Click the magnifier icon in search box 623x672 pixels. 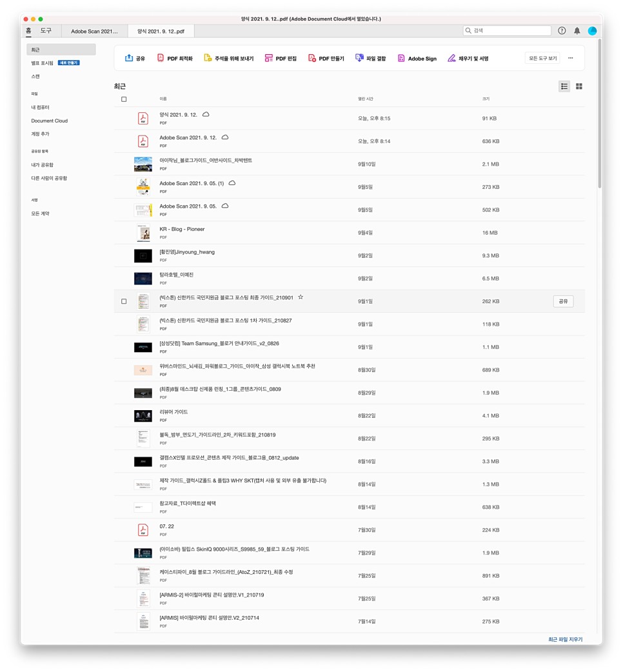(x=468, y=30)
